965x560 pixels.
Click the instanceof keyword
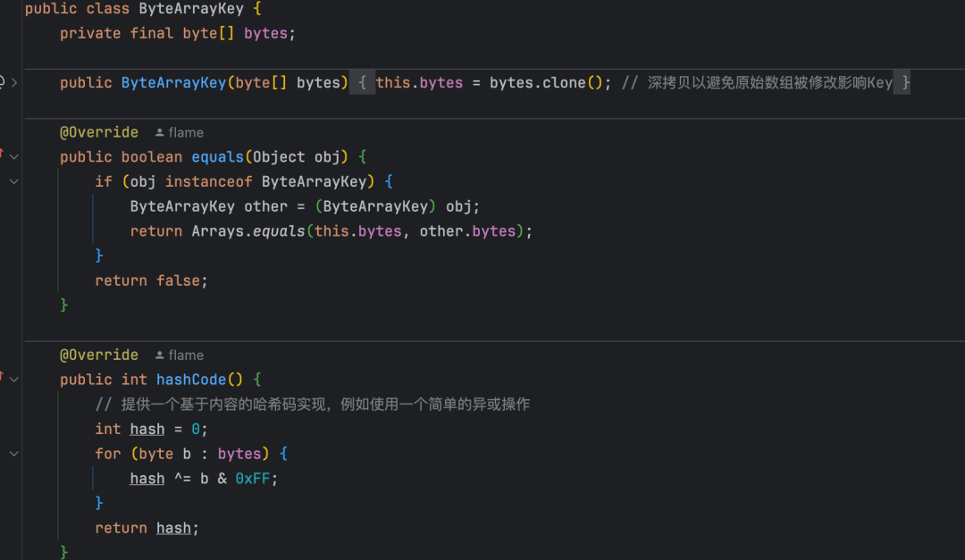[x=208, y=181]
